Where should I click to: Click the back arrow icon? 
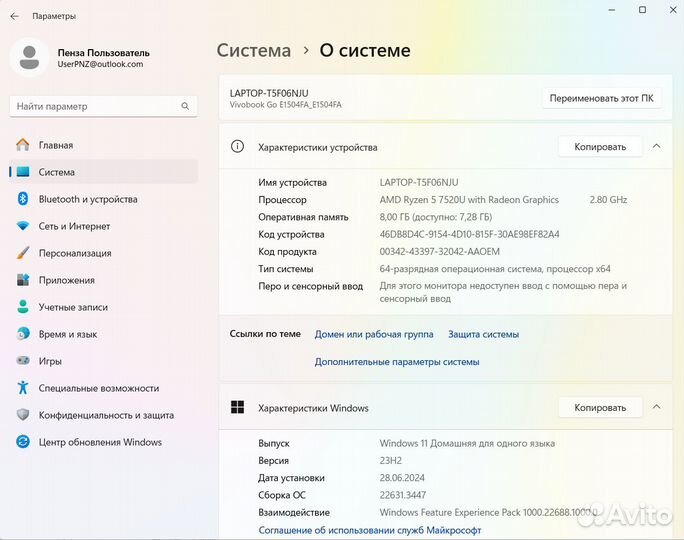point(14,16)
